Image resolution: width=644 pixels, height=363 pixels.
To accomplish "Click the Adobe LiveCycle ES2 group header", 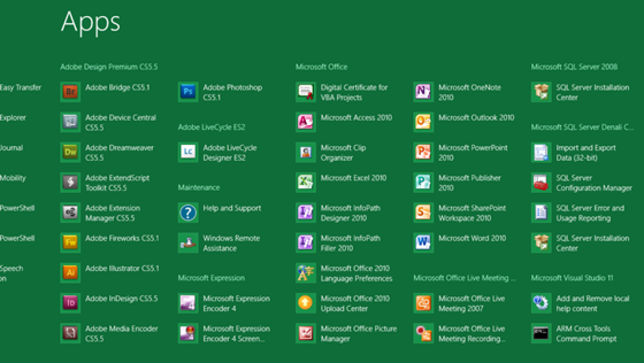I will point(211,127).
